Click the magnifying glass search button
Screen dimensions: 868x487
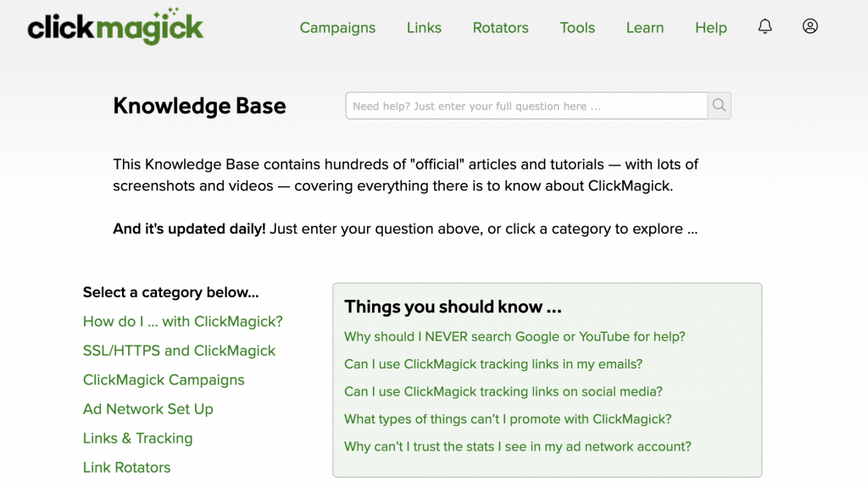(719, 106)
